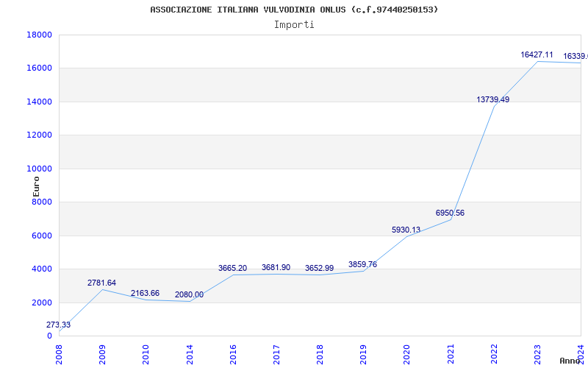Click the Importi subtitle
The image size is (588, 368).
pos(294,25)
